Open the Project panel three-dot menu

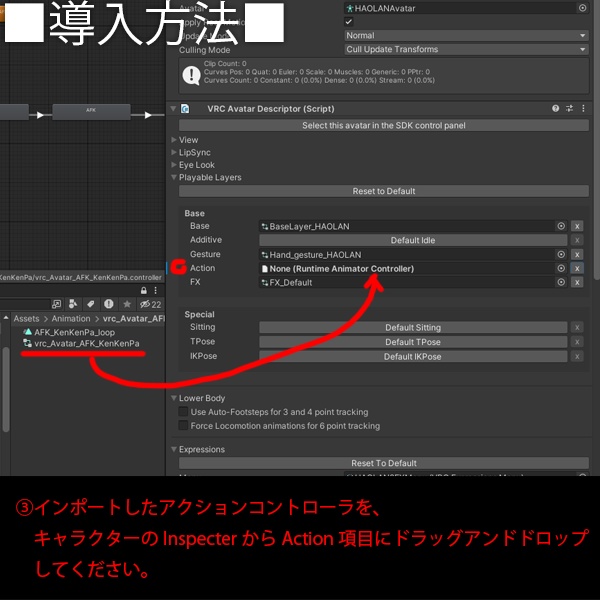point(155,290)
